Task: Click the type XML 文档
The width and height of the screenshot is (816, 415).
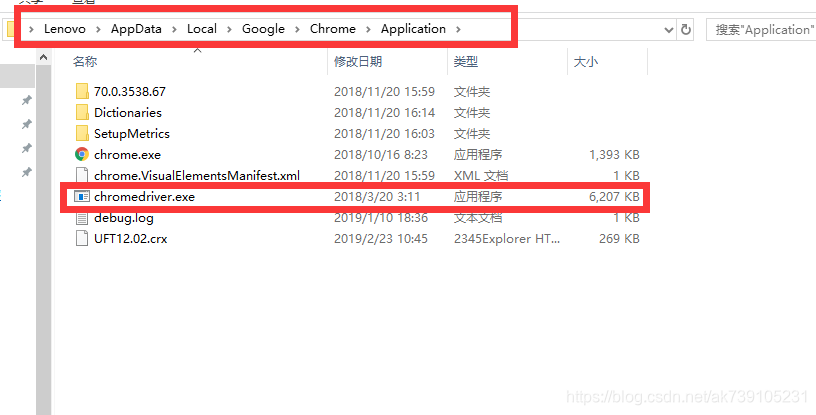Action: tap(480, 175)
